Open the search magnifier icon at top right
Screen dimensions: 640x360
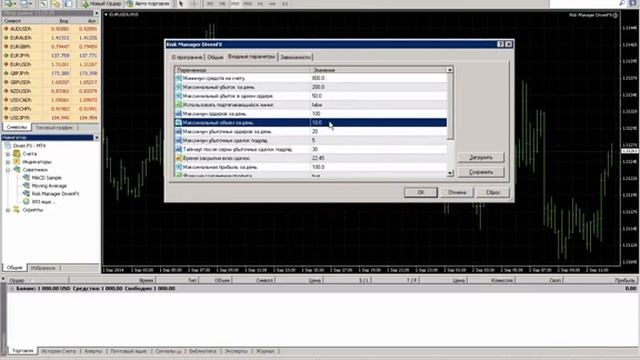pyautogui.click(x=622, y=3)
